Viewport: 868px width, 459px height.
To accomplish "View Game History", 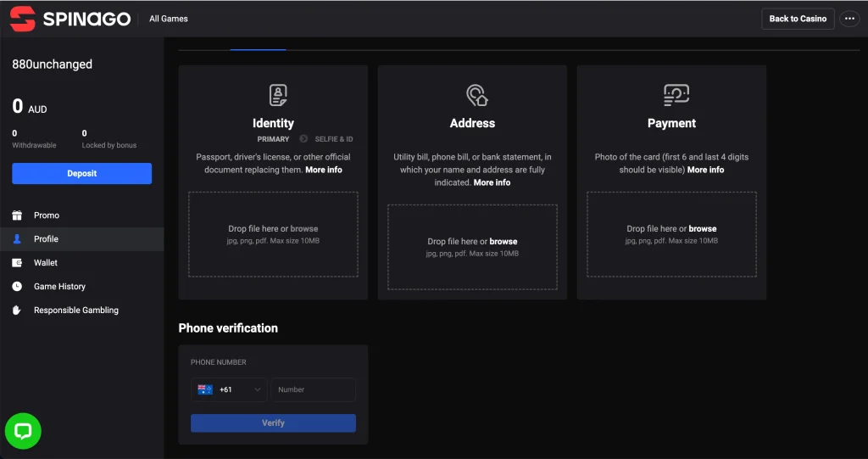I will click(82, 287).
